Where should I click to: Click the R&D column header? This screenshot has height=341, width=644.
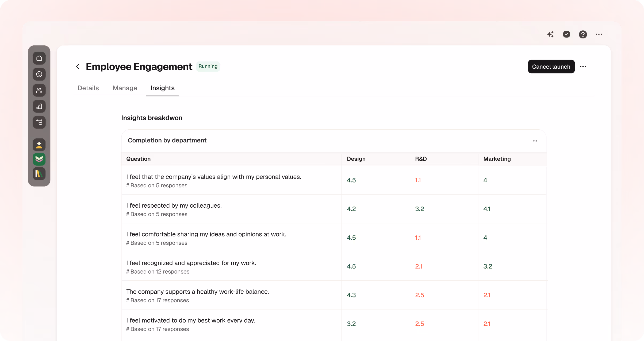(x=421, y=159)
